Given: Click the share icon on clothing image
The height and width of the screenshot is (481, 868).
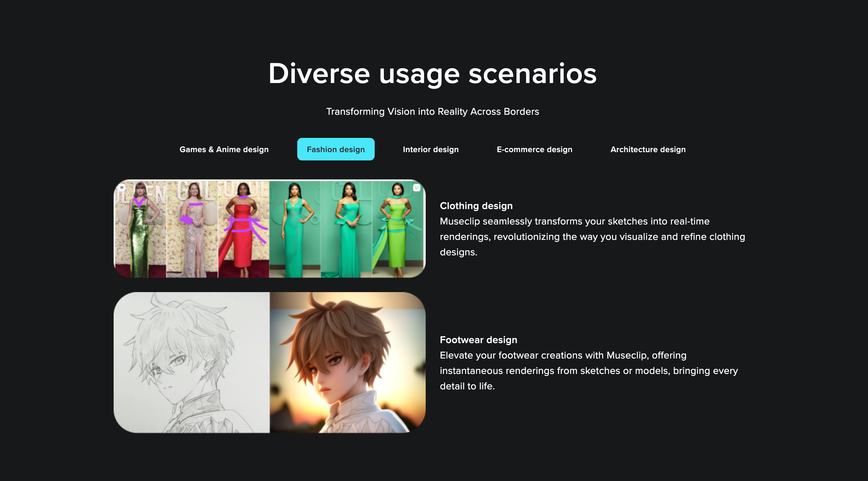Looking at the screenshot, I should (416, 188).
